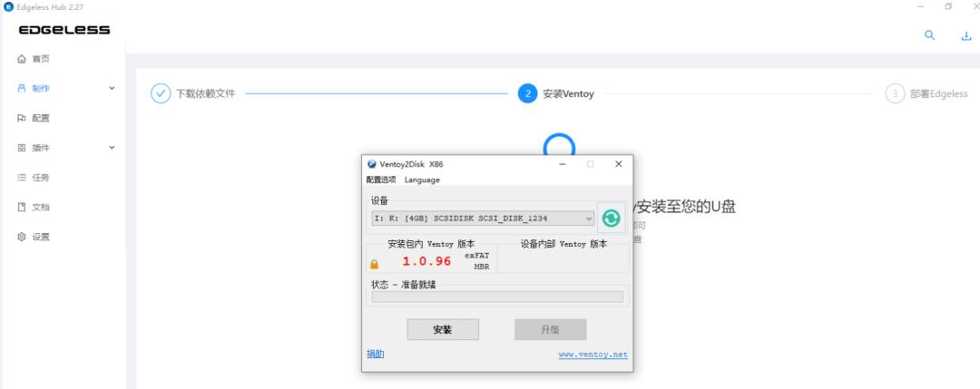Click the 升级 button
The height and width of the screenshot is (389, 980).
coord(550,330)
